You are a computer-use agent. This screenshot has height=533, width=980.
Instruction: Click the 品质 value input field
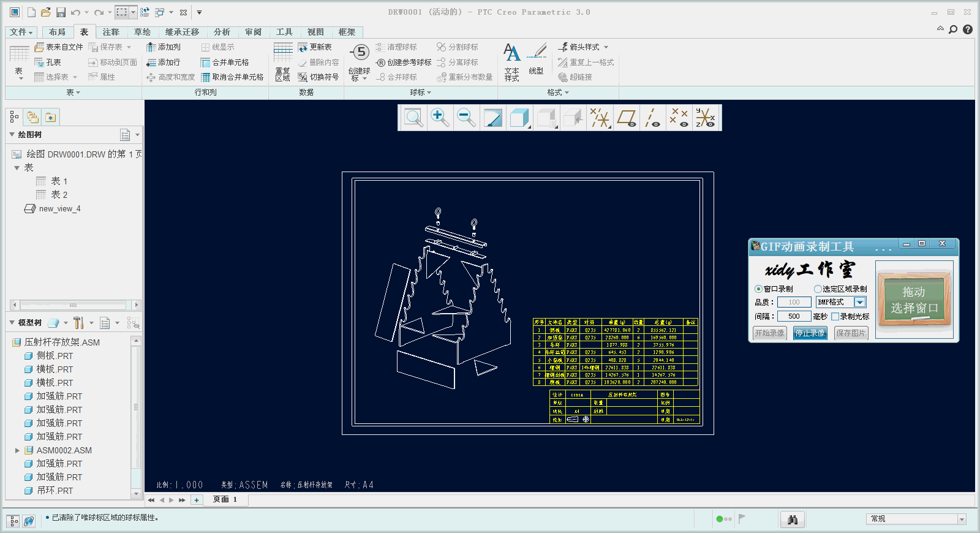click(x=794, y=302)
